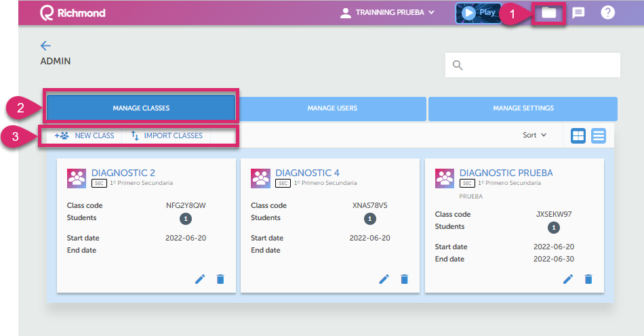The image size is (644, 336).
Task: Edit the DIAGNOSTIC 4 class with the pencil
Action: tap(384, 279)
